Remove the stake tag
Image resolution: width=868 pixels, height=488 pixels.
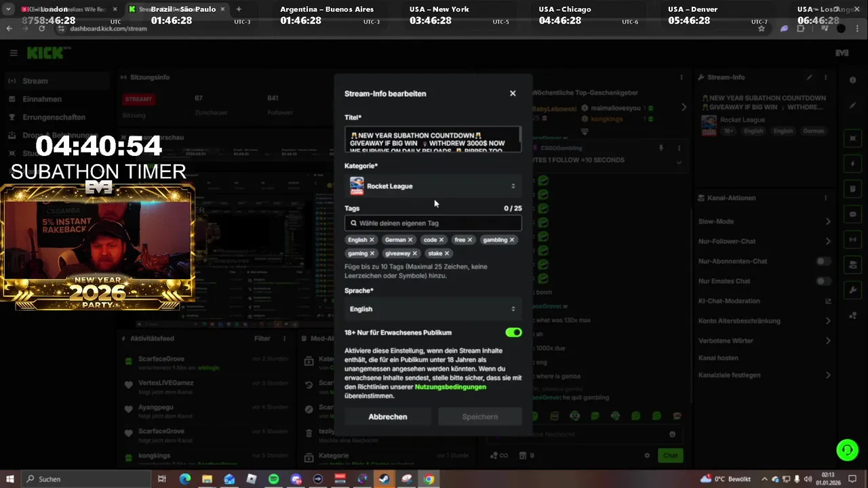(x=447, y=253)
